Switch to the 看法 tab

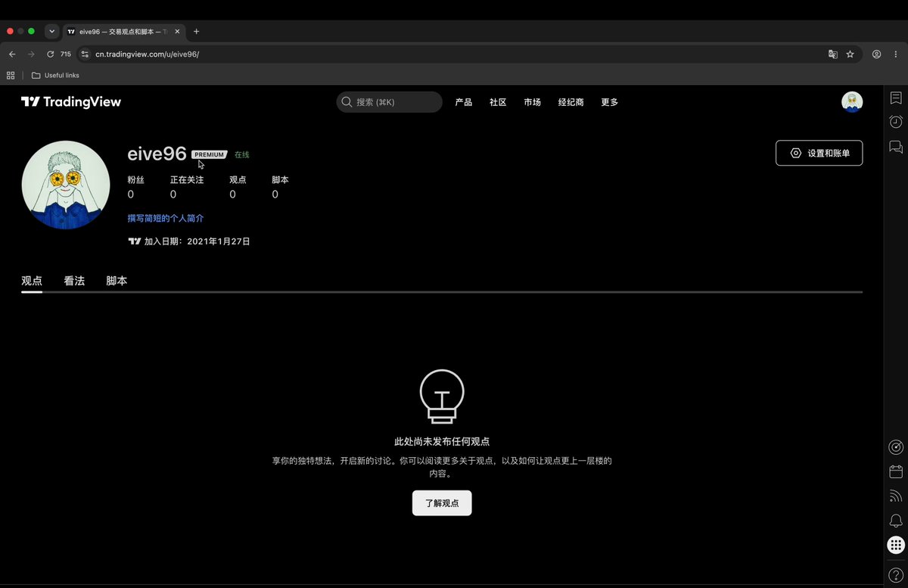pos(74,281)
